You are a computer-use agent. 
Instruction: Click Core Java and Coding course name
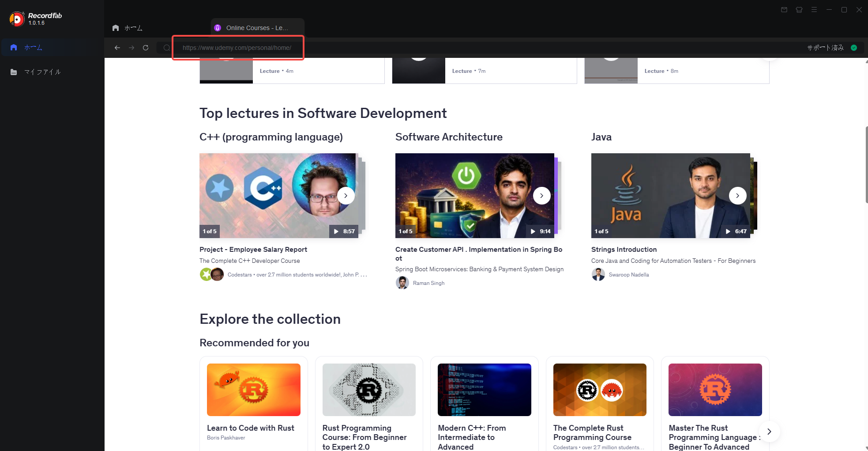click(x=673, y=261)
